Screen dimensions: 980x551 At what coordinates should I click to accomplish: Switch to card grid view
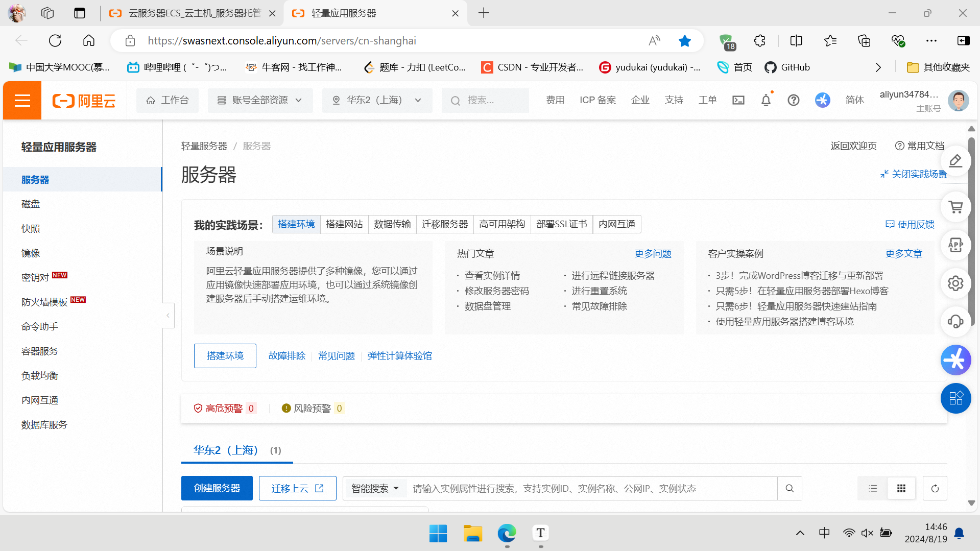(x=901, y=489)
